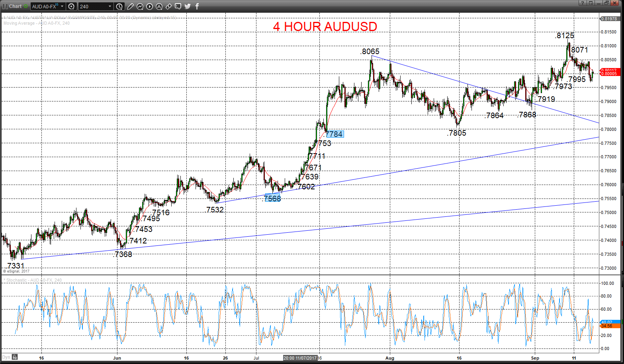Open the time template clock menu
The width and height of the screenshot is (624, 364).
(119, 6)
